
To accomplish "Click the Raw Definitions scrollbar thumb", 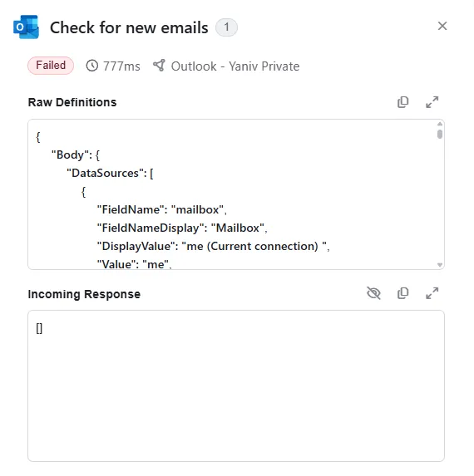I will [440, 134].
